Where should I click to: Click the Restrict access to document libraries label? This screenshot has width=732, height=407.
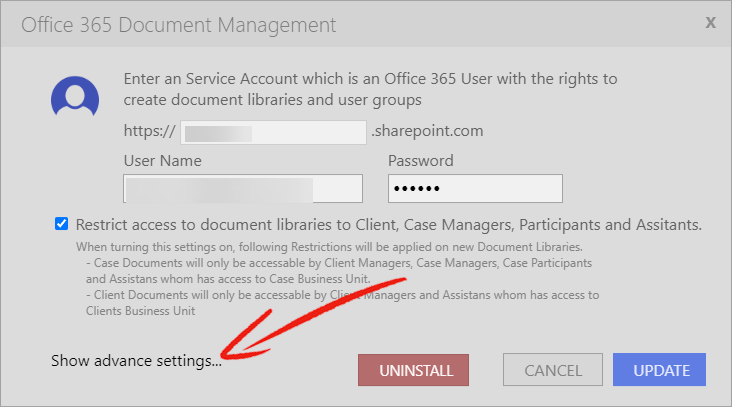(x=388, y=225)
